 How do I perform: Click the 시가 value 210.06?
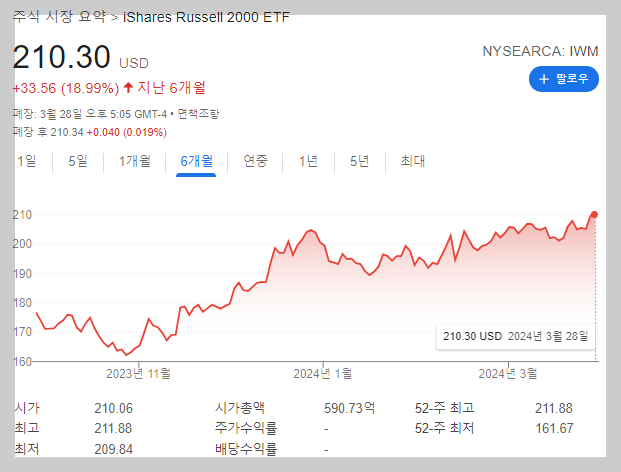click(113, 408)
